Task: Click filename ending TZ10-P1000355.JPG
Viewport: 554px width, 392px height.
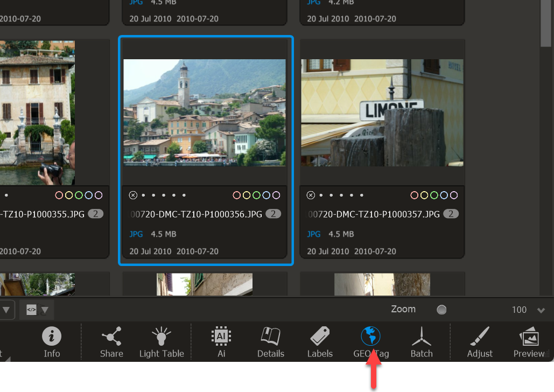Action: (43, 214)
